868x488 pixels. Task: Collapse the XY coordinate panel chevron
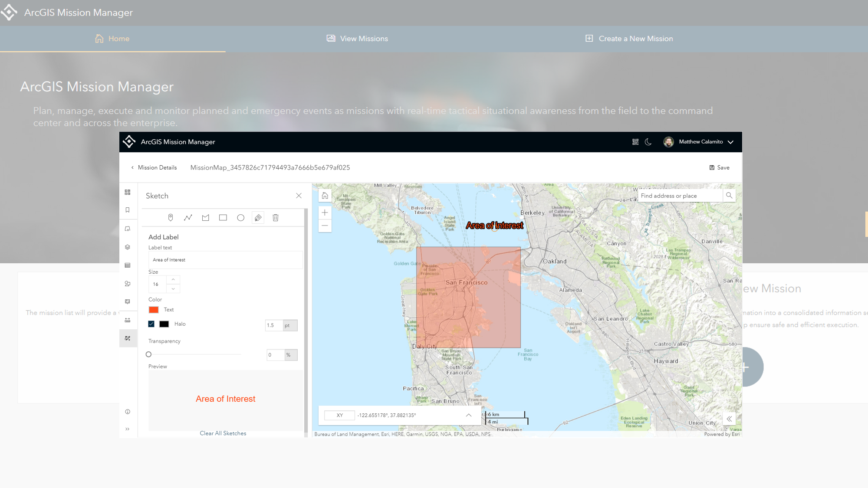pyautogui.click(x=468, y=415)
